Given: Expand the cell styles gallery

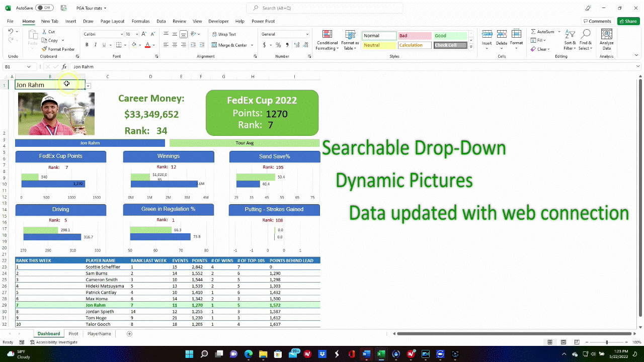Looking at the screenshot, I should coord(471,46).
